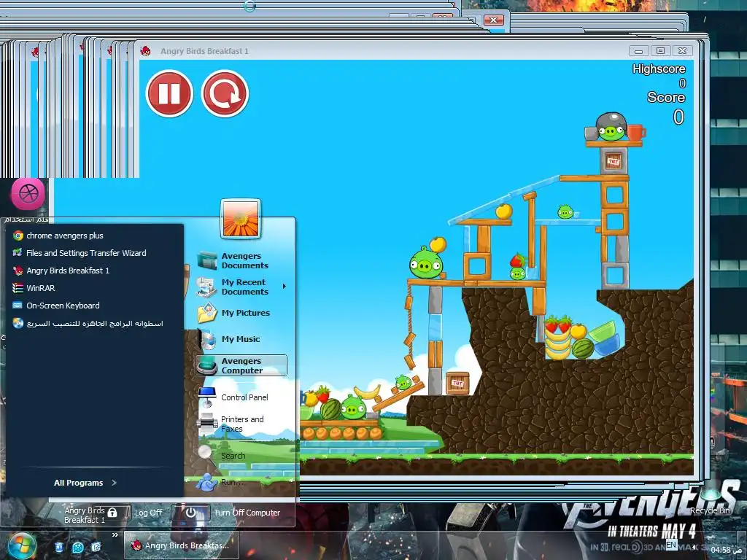This screenshot has width=747, height=560.
Task: Maximize the Angry Birds Breakfast 1 window
Action: click(660, 50)
